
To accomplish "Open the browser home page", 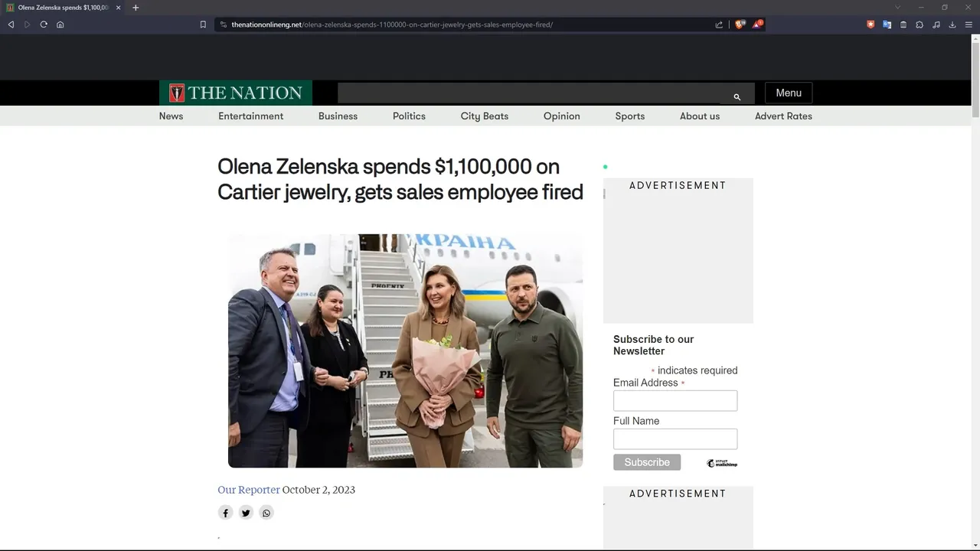I will (x=60, y=24).
